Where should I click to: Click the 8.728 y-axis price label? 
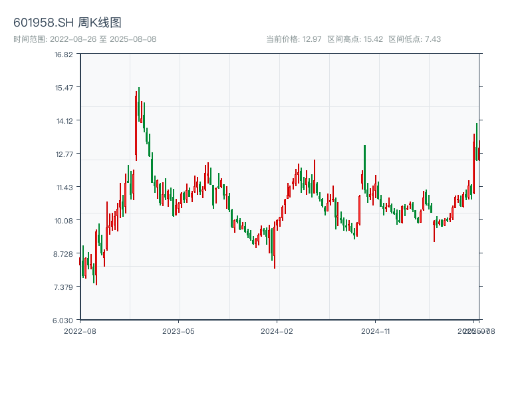[x=64, y=254]
